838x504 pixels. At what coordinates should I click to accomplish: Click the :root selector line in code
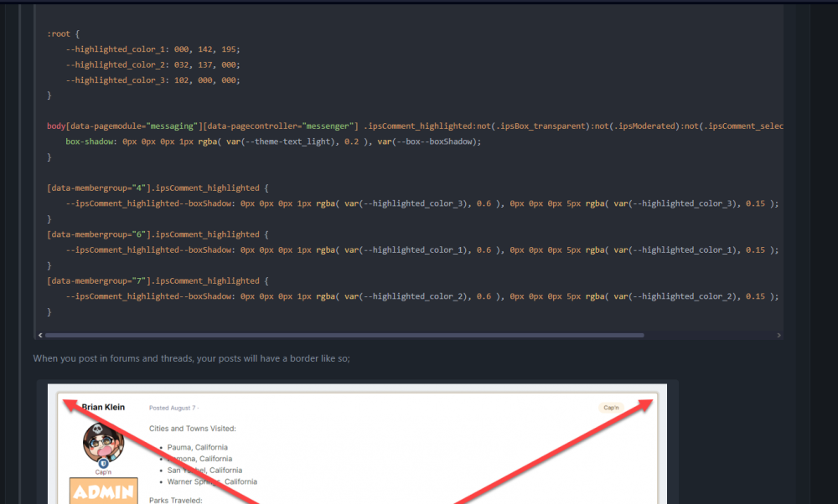click(63, 34)
